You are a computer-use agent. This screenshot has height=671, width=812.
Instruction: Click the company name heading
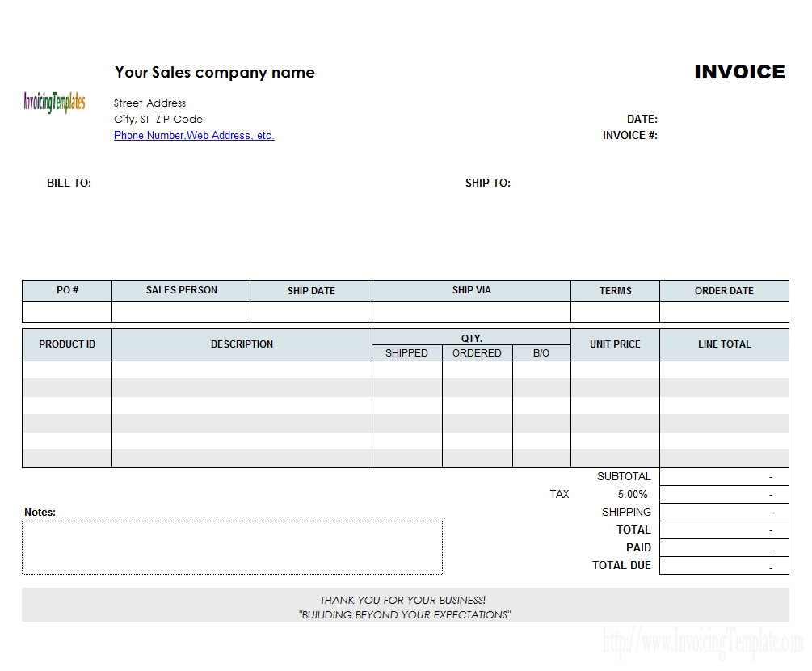click(215, 72)
